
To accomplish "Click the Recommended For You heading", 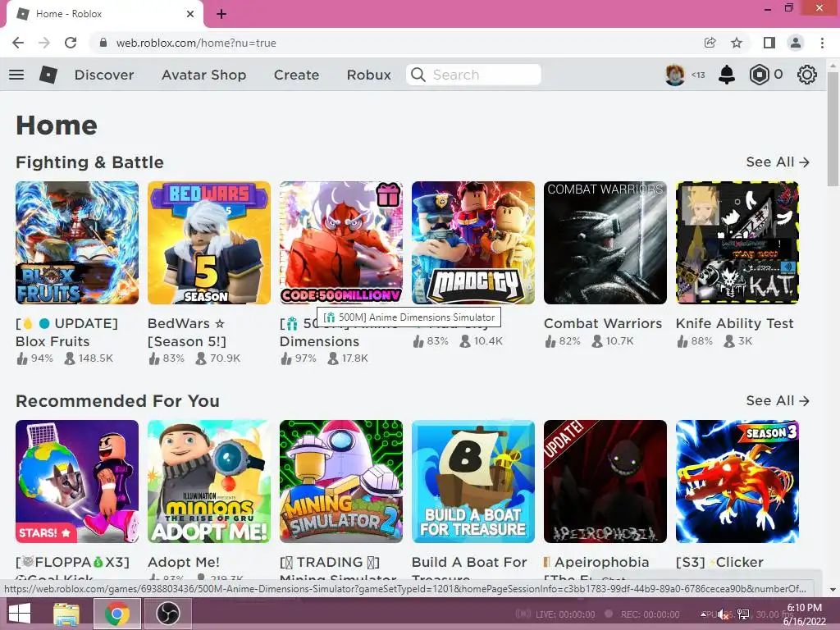I will [117, 400].
